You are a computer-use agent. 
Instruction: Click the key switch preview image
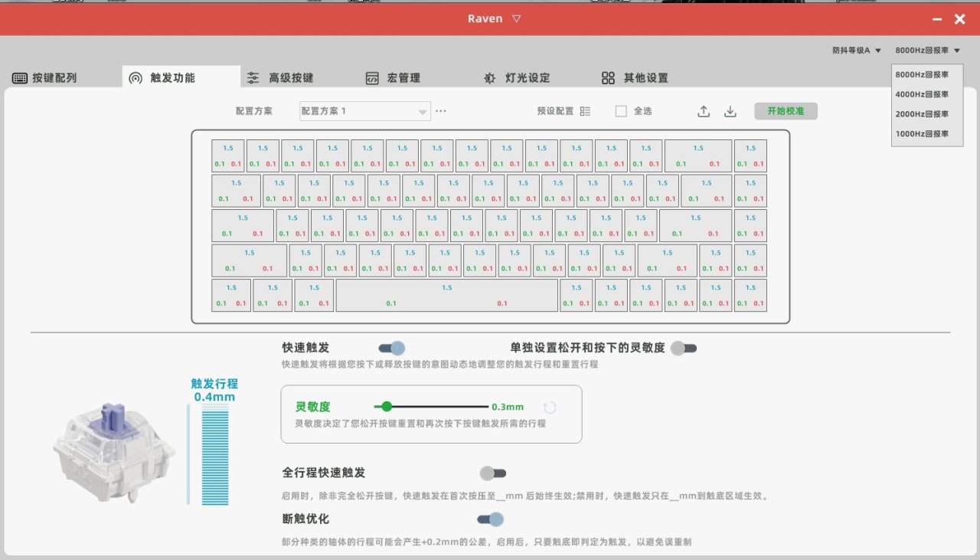(x=113, y=454)
